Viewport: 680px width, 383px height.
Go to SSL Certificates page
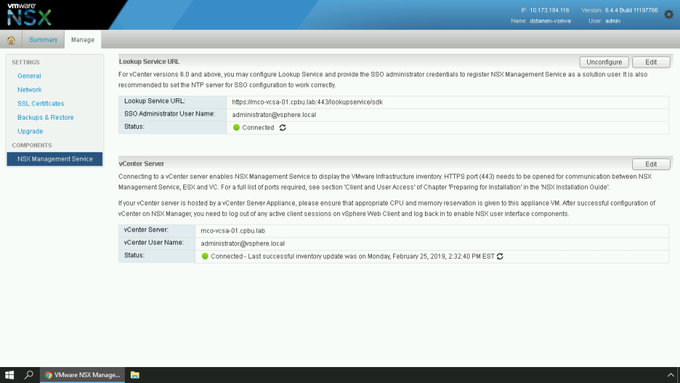pyautogui.click(x=41, y=104)
